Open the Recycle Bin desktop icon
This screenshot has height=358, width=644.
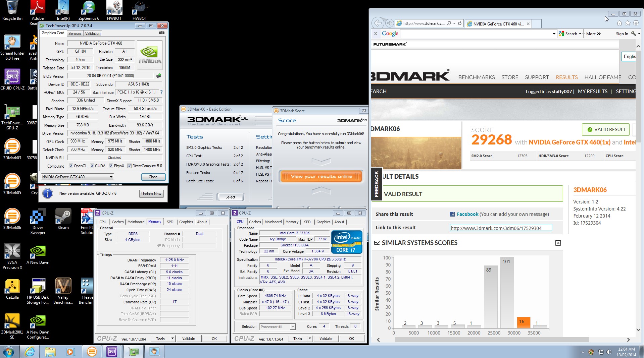(x=12, y=10)
